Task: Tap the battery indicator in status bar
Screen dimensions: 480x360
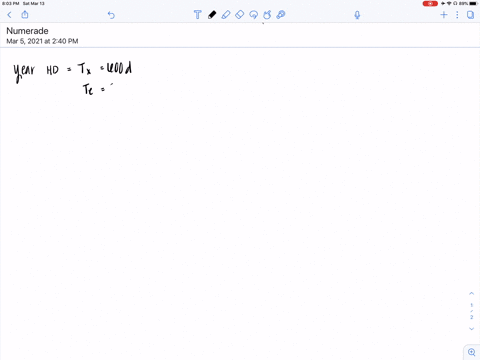Action: tap(473, 3)
